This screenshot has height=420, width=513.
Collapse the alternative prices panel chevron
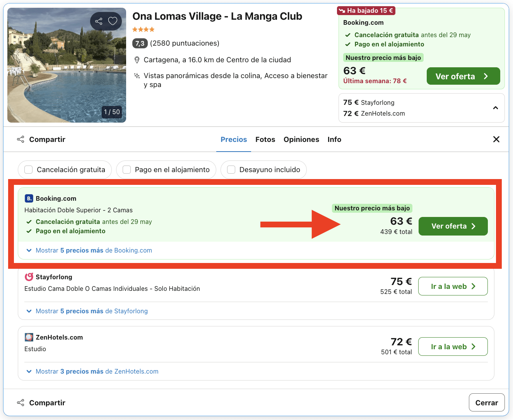click(496, 108)
